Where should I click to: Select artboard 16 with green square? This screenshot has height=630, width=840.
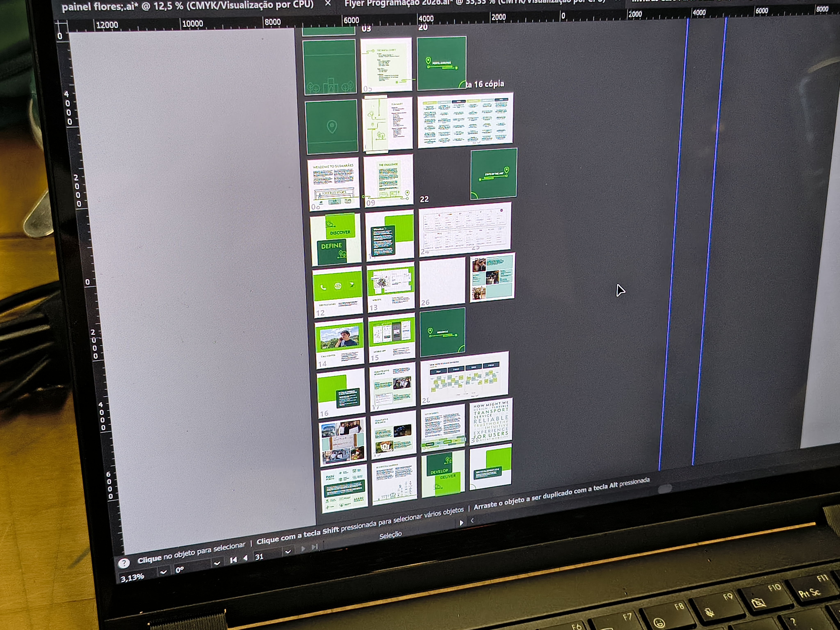click(x=341, y=393)
